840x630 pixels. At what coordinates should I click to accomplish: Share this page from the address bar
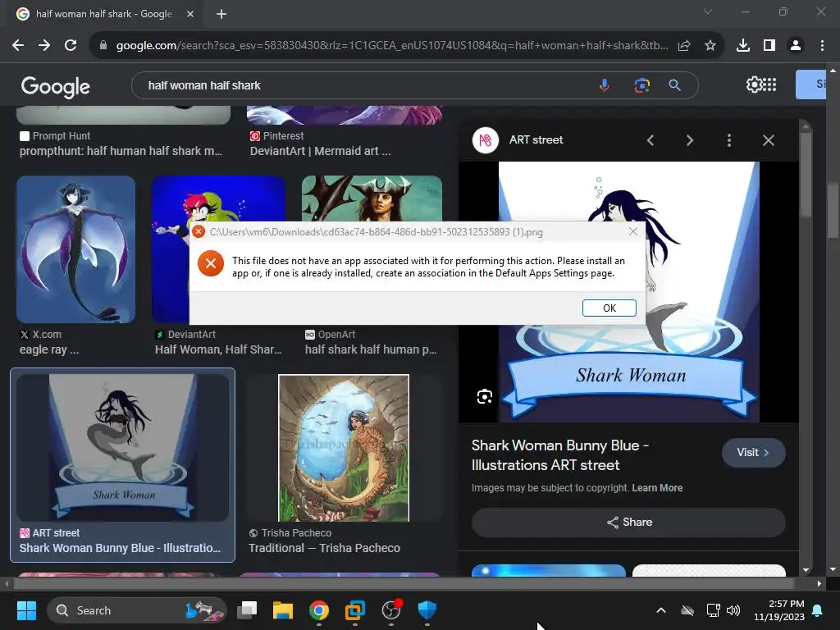point(684,46)
